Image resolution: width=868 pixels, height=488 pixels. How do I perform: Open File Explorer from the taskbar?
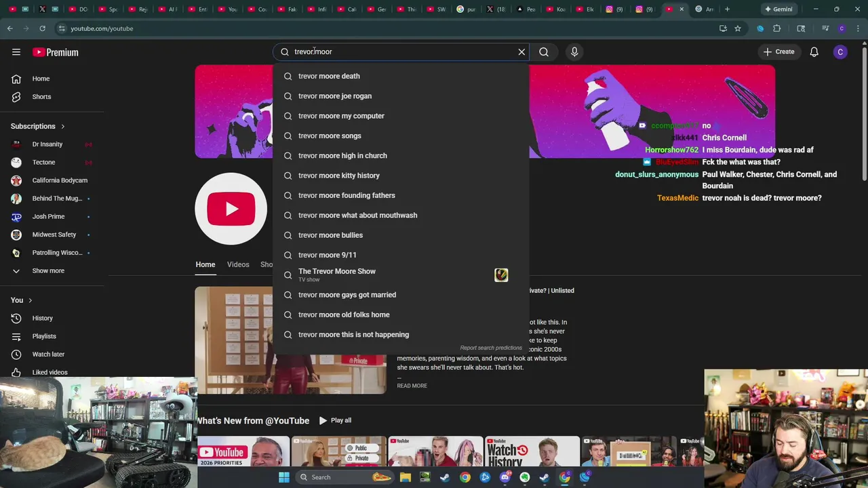pos(406,477)
